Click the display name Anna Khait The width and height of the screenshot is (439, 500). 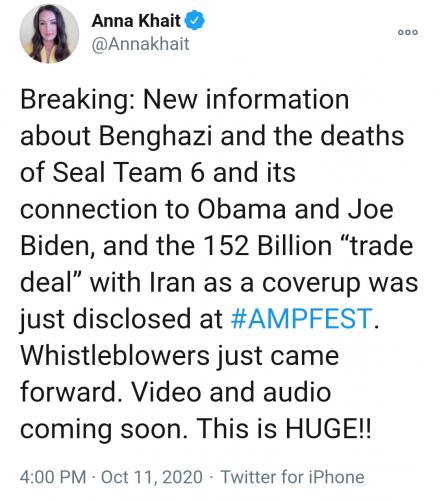[x=136, y=21]
